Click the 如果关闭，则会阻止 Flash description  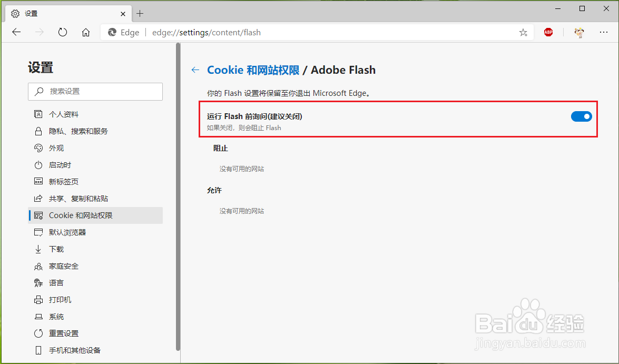tap(244, 128)
